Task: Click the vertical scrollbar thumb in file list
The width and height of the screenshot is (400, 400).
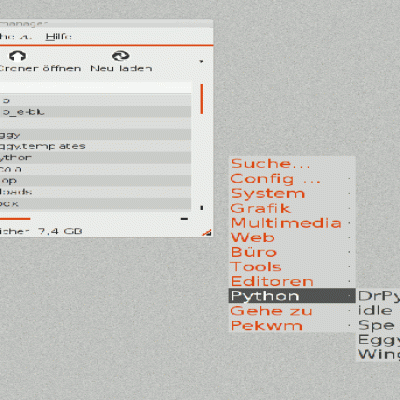Action: [202, 99]
